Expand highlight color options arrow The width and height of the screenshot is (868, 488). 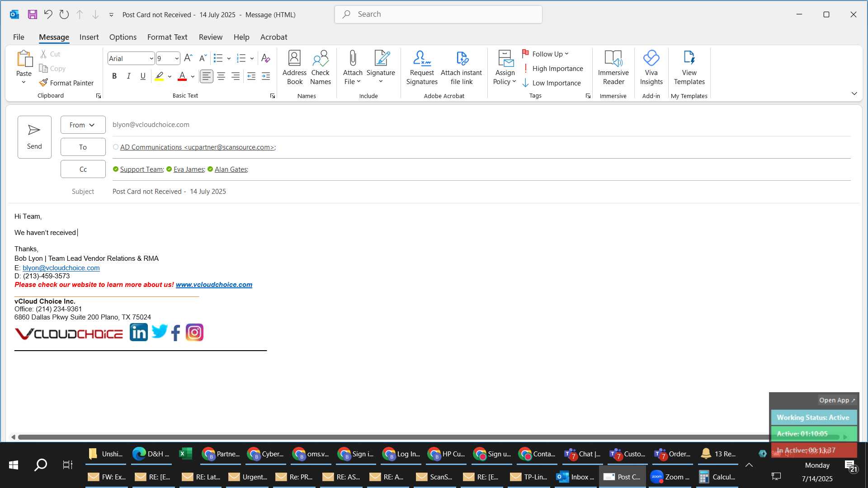[x=170, y=76]
